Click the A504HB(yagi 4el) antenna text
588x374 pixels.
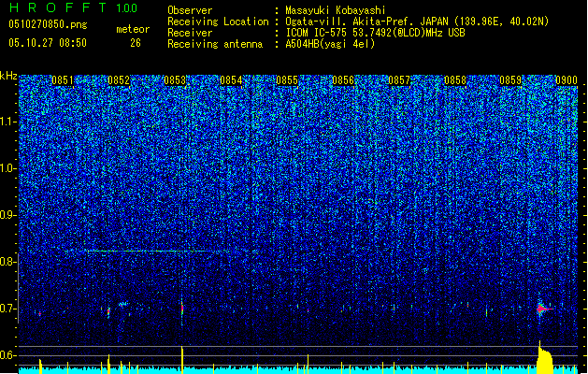330,44
